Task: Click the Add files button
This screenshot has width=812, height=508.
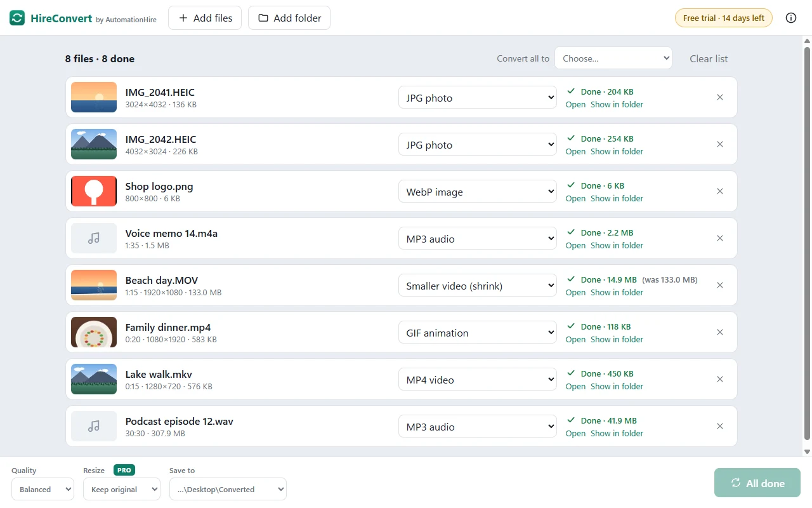Action: pos(205,18)
